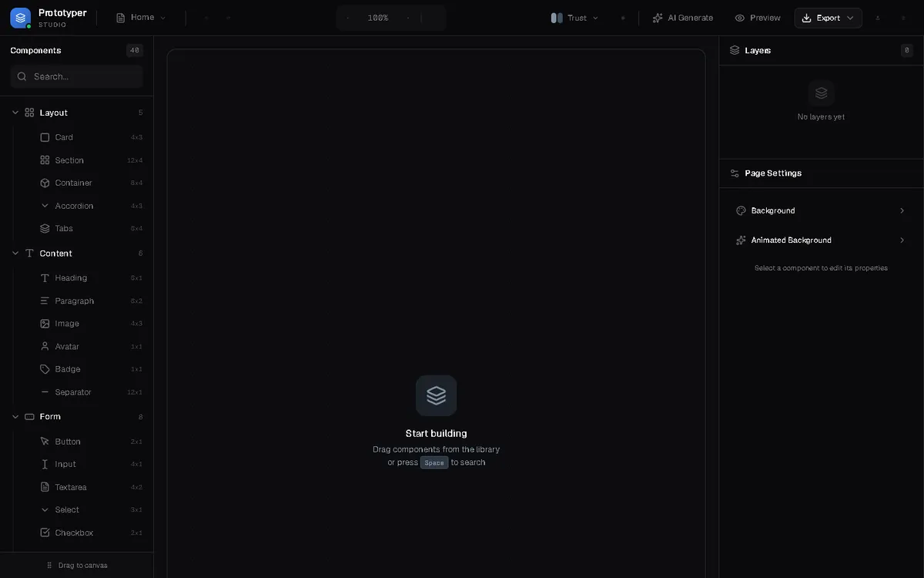The width and height of the screenshot is (924, 578).
Task: Collapse the Content category chevron
Action: [15, 254]
